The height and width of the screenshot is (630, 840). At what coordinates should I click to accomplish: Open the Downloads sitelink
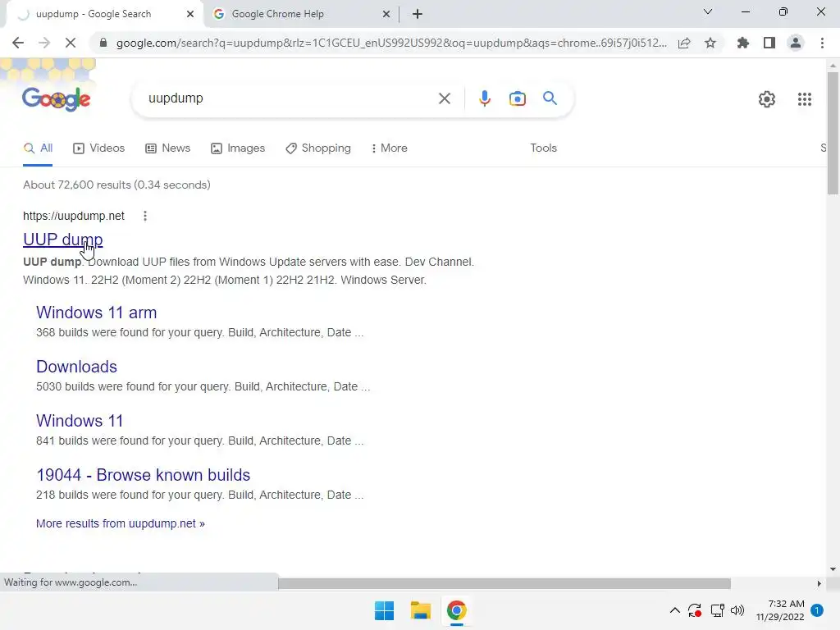pos(76,367)
